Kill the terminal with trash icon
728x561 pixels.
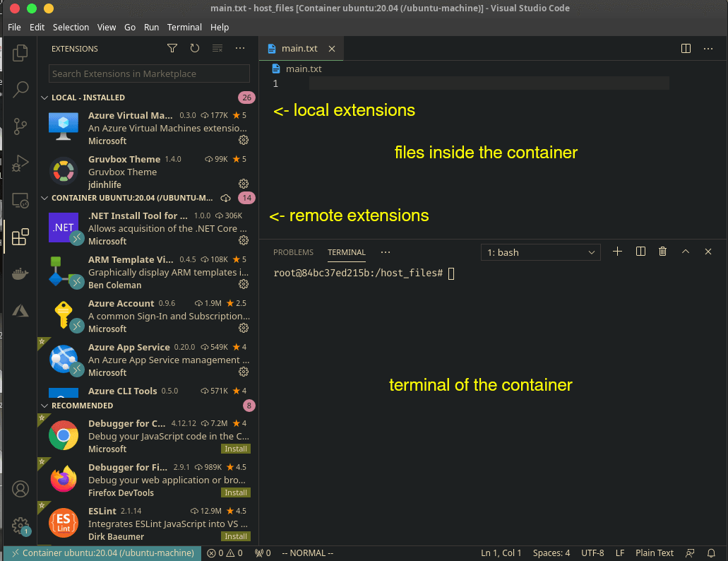662,252
